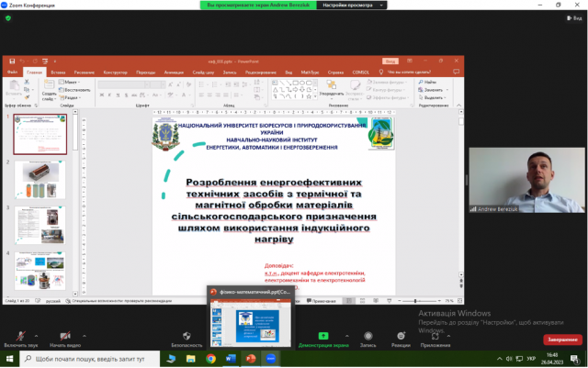Switch to the Анимация tab
Viewport: 588px width, 368px height.
[174, 72]
